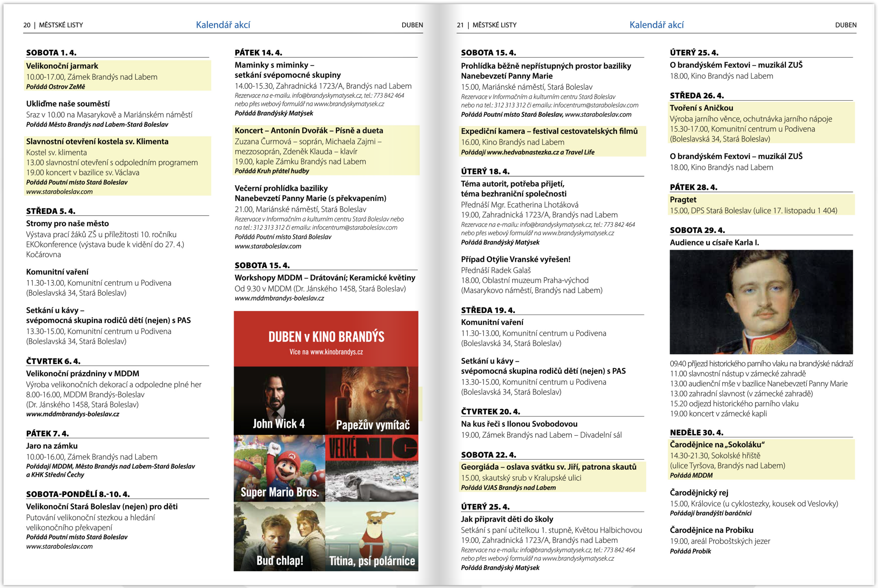
Task: Select the 'Koncert – Antonín Dvořák' event title
Action: 309,131
